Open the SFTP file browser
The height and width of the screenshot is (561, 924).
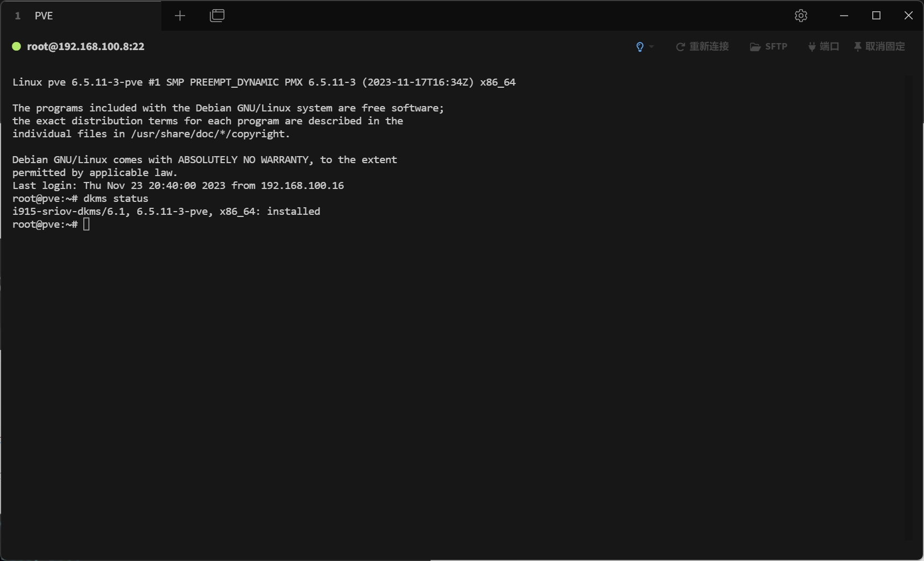point(768,47)
